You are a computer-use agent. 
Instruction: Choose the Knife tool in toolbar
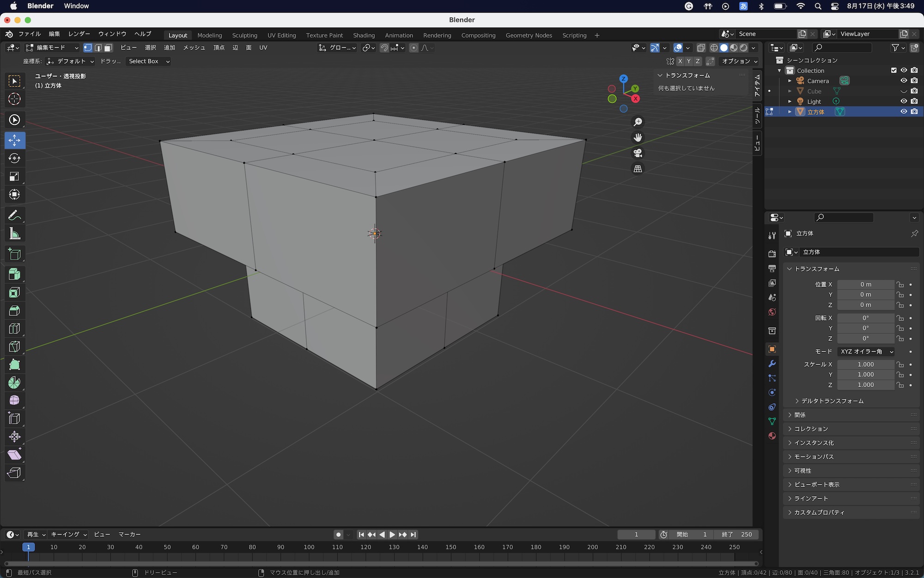click(x=14, y=347)
